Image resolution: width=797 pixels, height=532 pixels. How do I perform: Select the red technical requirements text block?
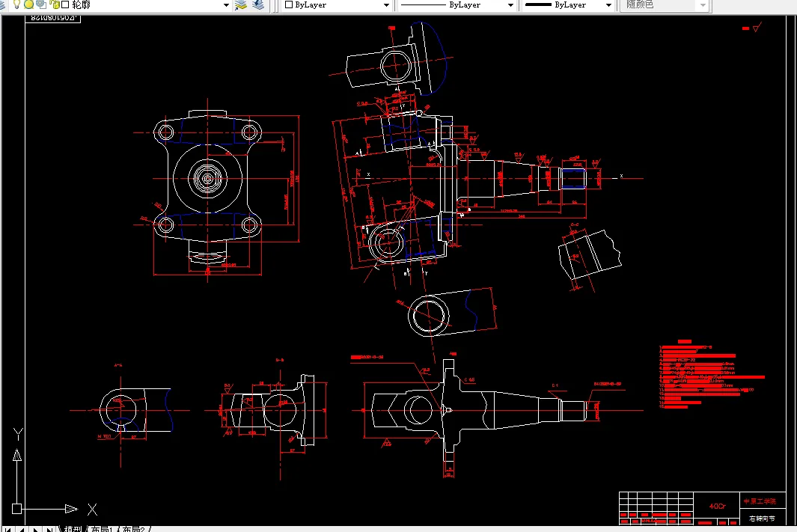tap(712, 375)
